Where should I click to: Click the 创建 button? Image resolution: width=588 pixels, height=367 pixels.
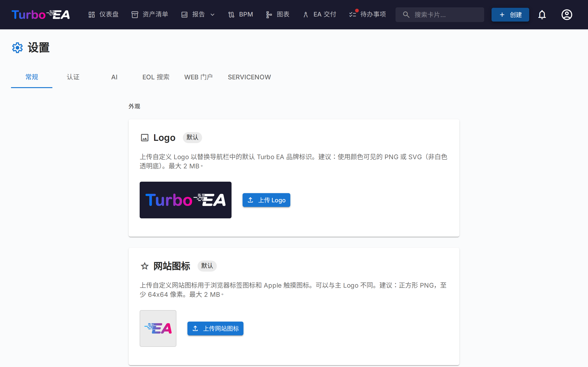(510, 14)
